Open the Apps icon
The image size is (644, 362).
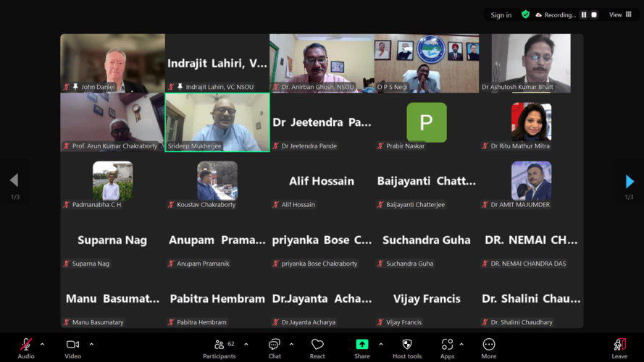[x=447, y=345]
